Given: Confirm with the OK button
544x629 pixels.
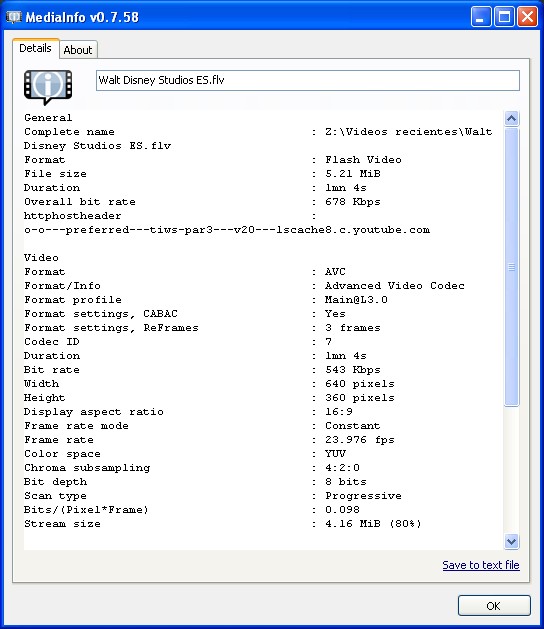Looking at the screenshot, I should coord(494,605).
